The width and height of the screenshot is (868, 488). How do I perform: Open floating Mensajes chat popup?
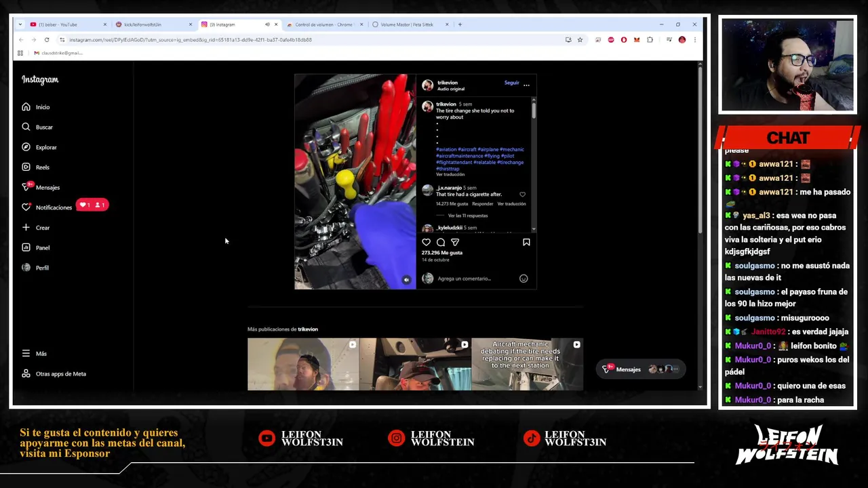[639, 369]
